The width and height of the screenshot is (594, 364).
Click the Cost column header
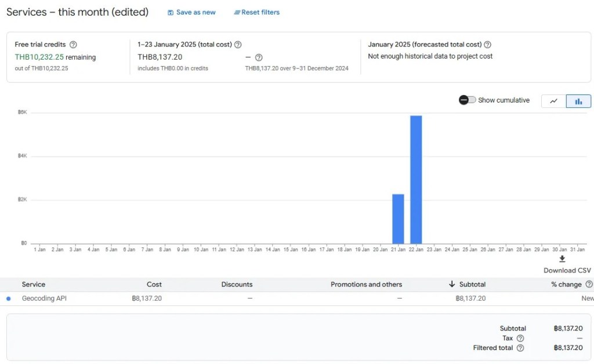click(154, 285)
